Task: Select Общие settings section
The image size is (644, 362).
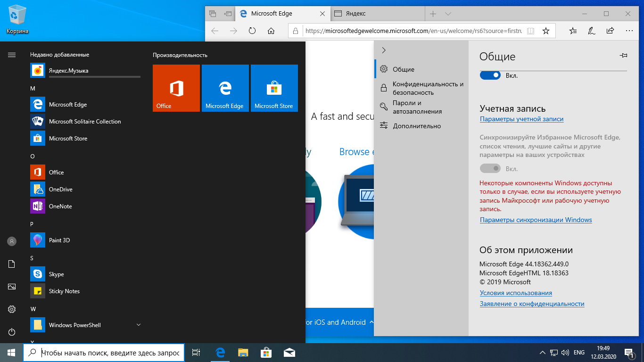Action: tap(422, 69)
